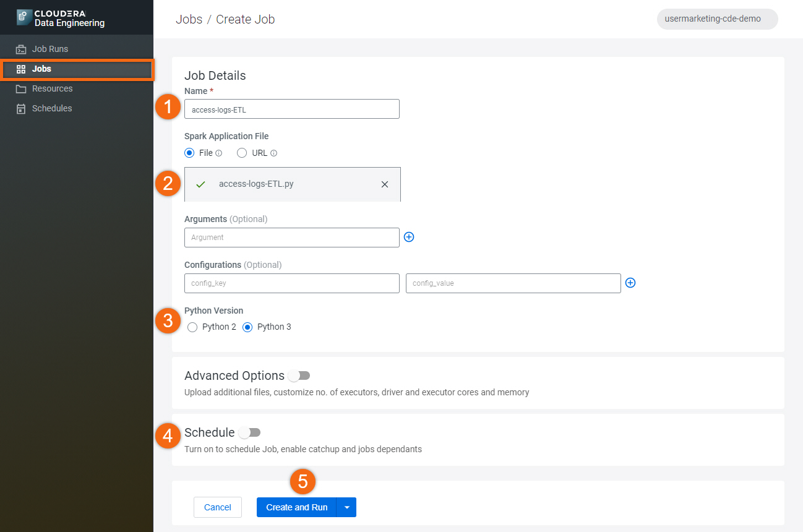Screen dimensions: 803x532
Task: Click the info icon next to File
Action: click(218, 153)
